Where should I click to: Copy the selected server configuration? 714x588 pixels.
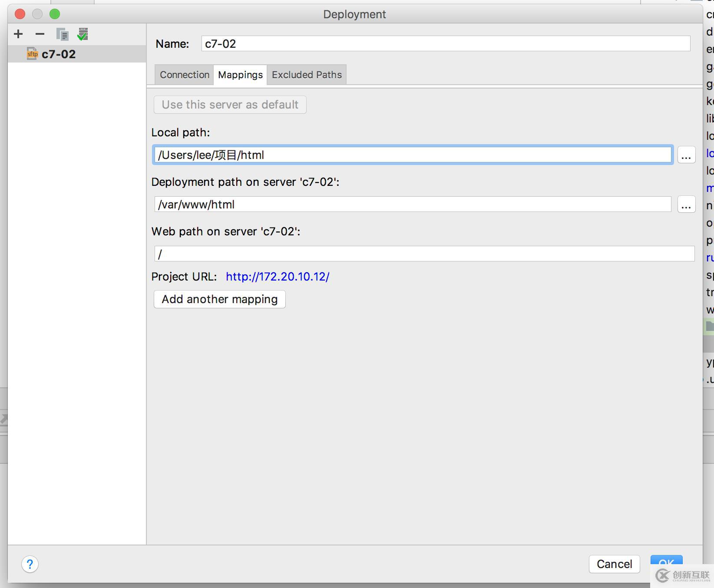click(x=62, y=34)
